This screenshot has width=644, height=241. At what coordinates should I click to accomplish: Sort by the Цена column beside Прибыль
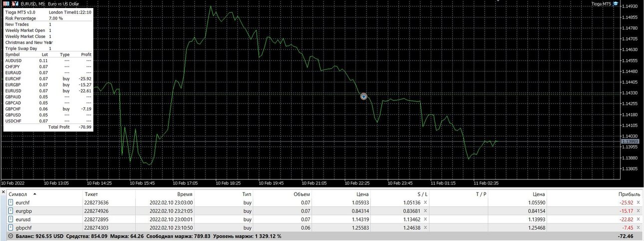pyautogui.click(x=539, y=194)
